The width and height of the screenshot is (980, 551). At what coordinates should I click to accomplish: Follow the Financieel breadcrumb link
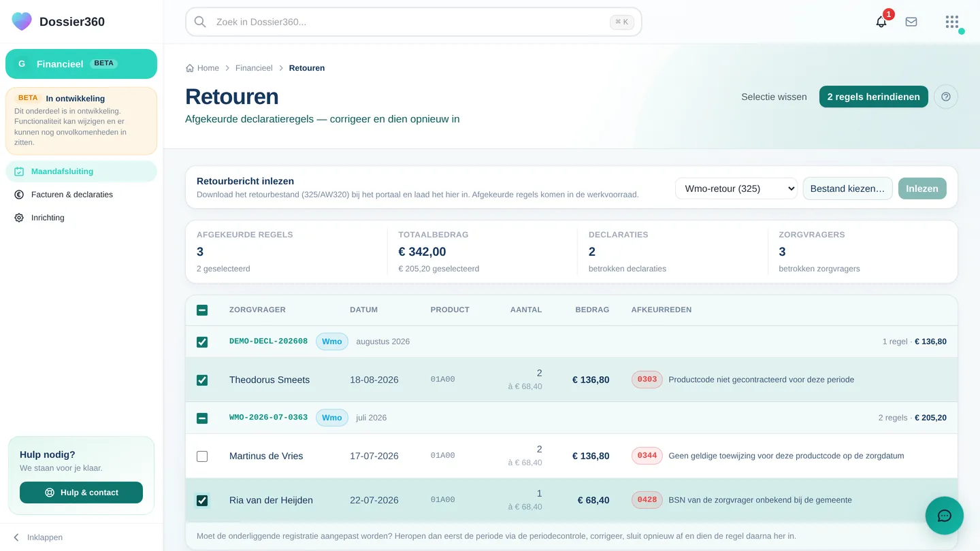tap(254, 68)
